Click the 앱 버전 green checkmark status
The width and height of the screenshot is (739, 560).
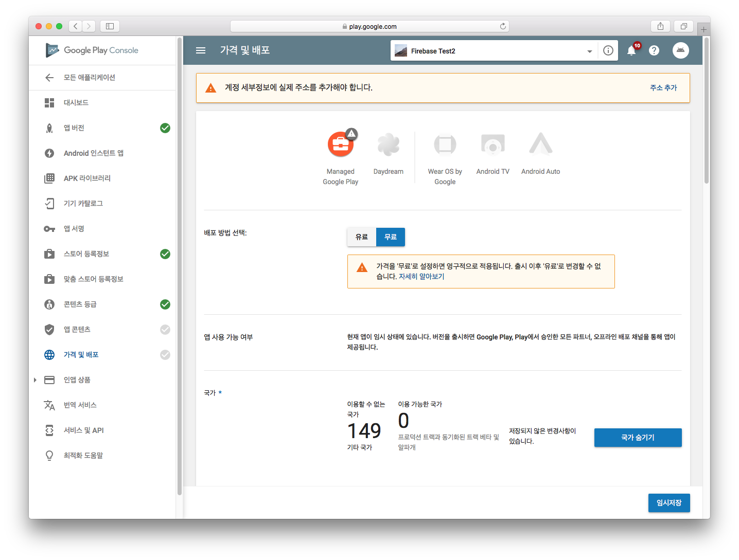pyautogui.click(x=165, y=128)
